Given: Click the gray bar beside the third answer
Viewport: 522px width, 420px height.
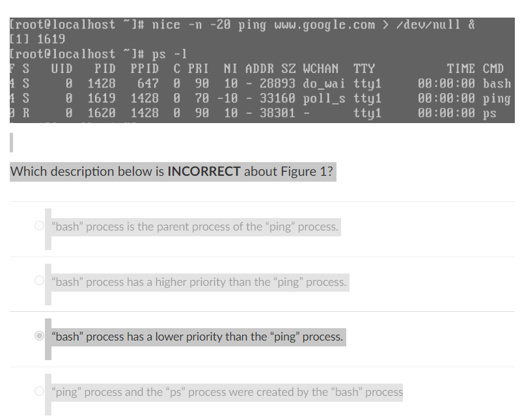Looking at the screenshot, I should (x=46, y=337).
